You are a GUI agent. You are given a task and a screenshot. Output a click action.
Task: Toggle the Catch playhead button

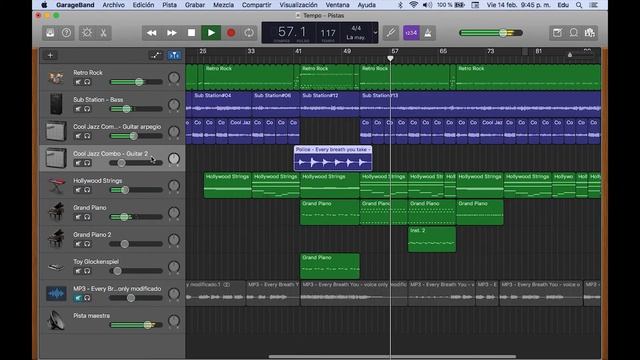(174, 55)
